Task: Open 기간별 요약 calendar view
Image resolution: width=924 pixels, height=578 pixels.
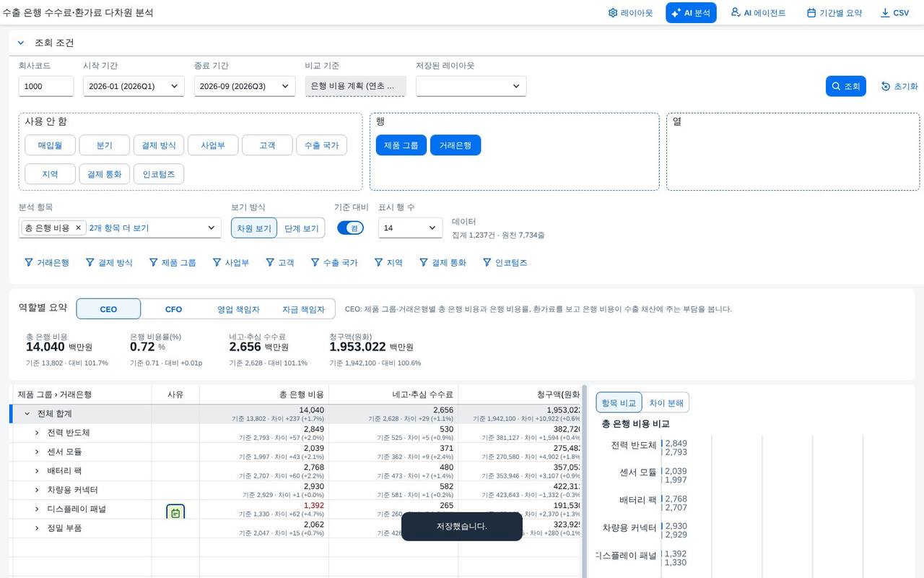Action: pyautogui.click(x=834, y=13)
